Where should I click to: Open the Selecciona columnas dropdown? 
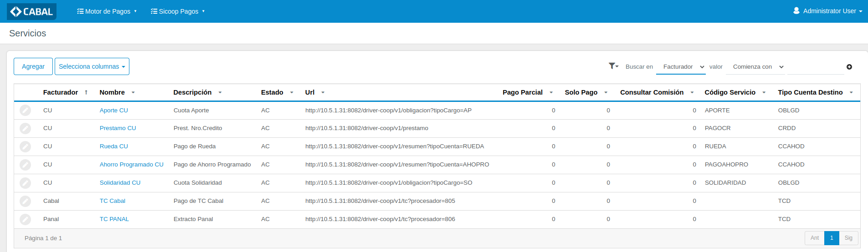click(92, 66)
